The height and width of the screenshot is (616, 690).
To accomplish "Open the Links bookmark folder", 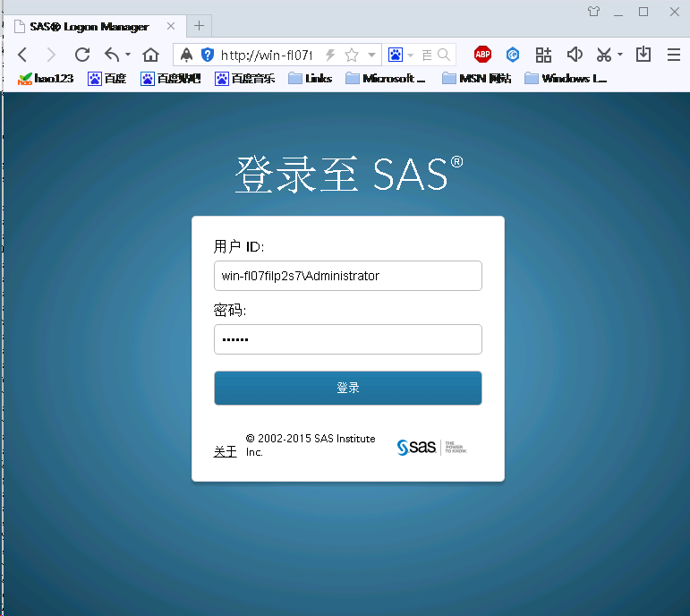I will (x=310, y=79).
